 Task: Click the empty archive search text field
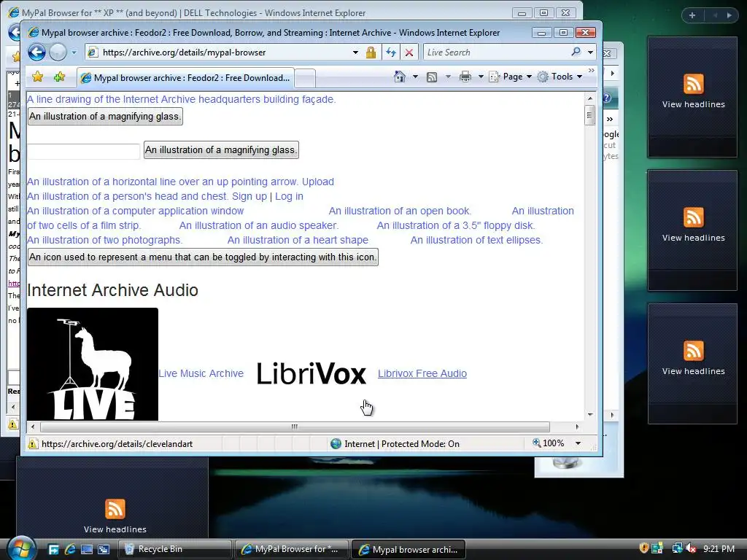pos(83,151)
